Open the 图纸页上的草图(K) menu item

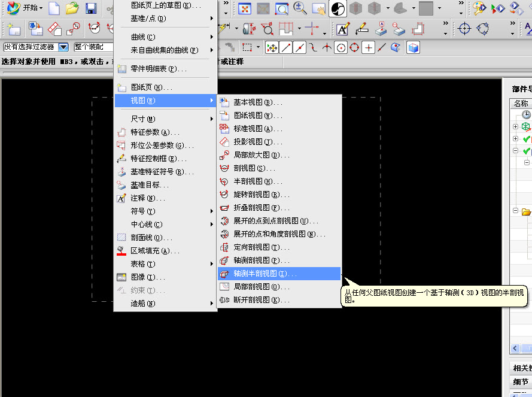click(x=165, y=5)
